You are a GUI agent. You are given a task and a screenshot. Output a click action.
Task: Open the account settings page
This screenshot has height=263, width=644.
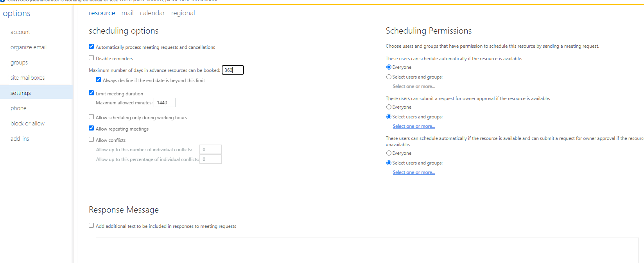[20, 32]
